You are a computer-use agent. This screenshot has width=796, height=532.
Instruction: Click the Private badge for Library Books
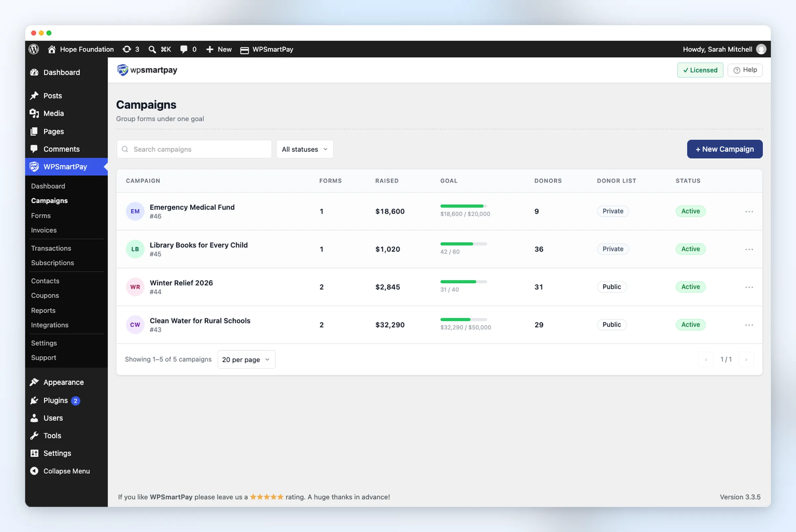tap(613, 249)
